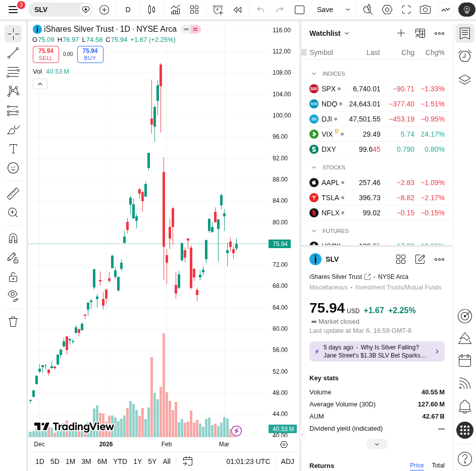Screen dimensions: 476x471
Task: Select the measure ruler tool
Action: (13, 193)
